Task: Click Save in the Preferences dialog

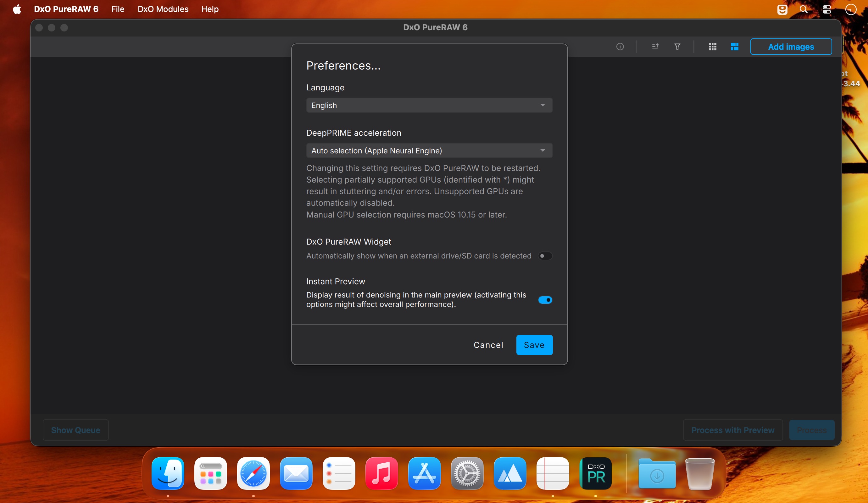Action: tap(534, 345)
